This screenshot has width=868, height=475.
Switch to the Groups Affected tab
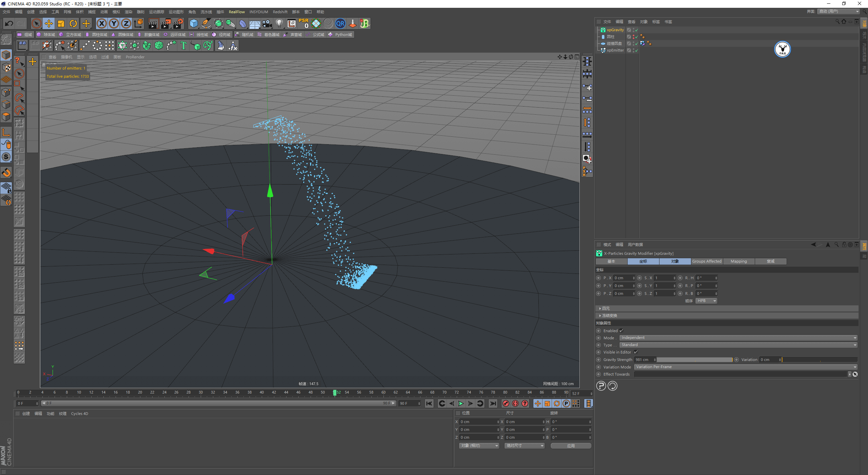[x=707, y=261]
